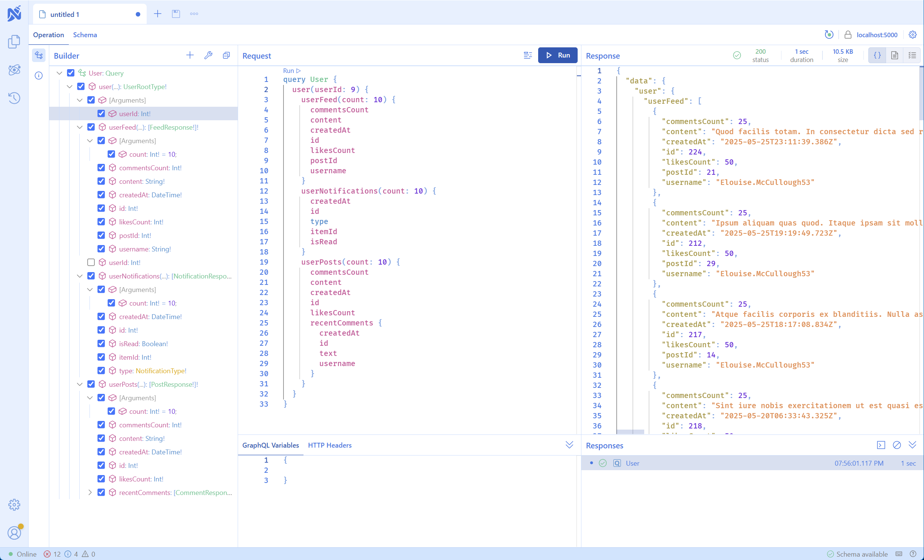Select the untitled 1 document tab

tap(90, 14)
